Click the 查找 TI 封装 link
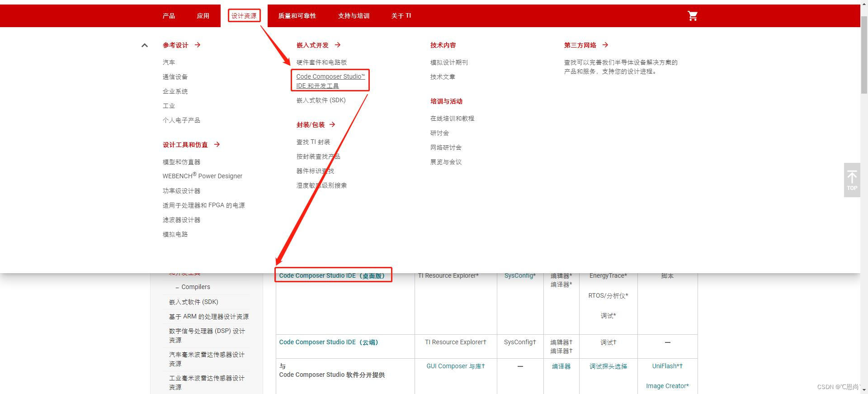The image size is (868, 394). [x=313, y=142]
